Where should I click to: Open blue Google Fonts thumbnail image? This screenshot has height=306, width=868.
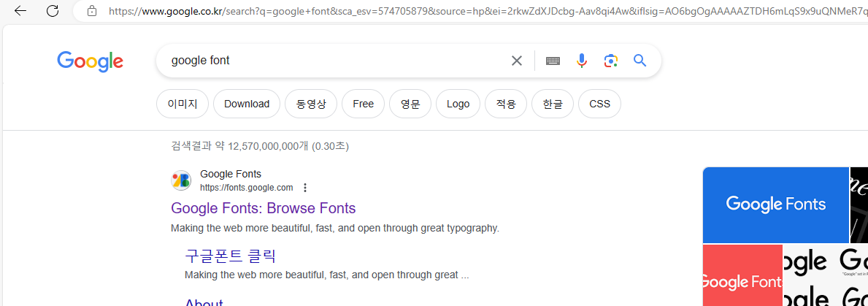coord(775,204)
